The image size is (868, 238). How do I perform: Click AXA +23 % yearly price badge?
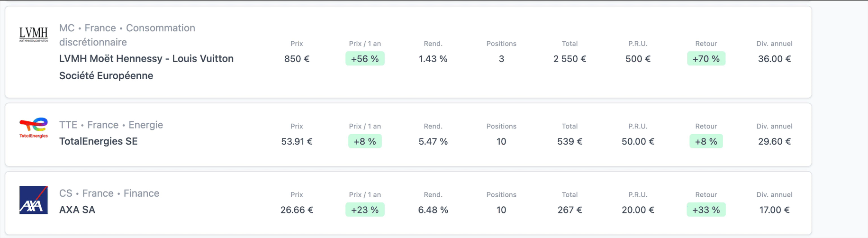coord(365,210)
